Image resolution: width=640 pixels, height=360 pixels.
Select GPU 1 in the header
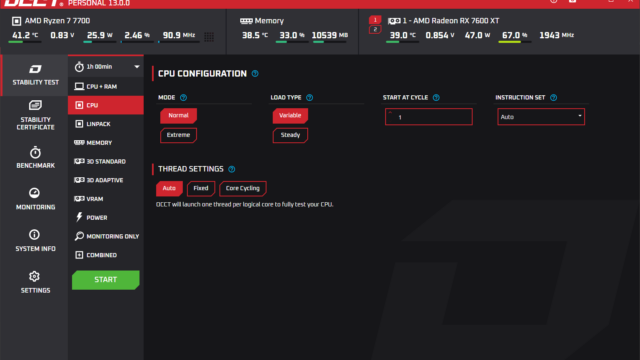[x=375, y=20]
